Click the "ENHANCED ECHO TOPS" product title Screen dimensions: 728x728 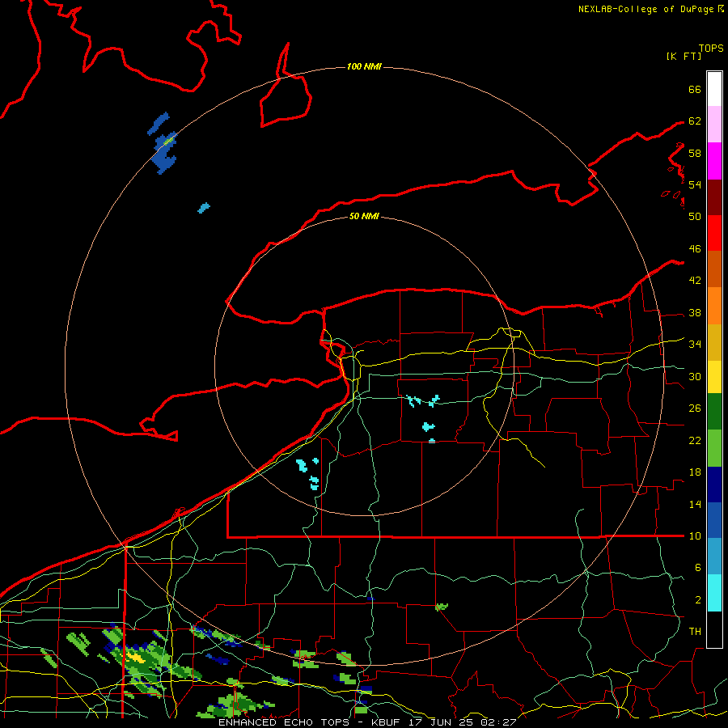(x=284, y=722)
